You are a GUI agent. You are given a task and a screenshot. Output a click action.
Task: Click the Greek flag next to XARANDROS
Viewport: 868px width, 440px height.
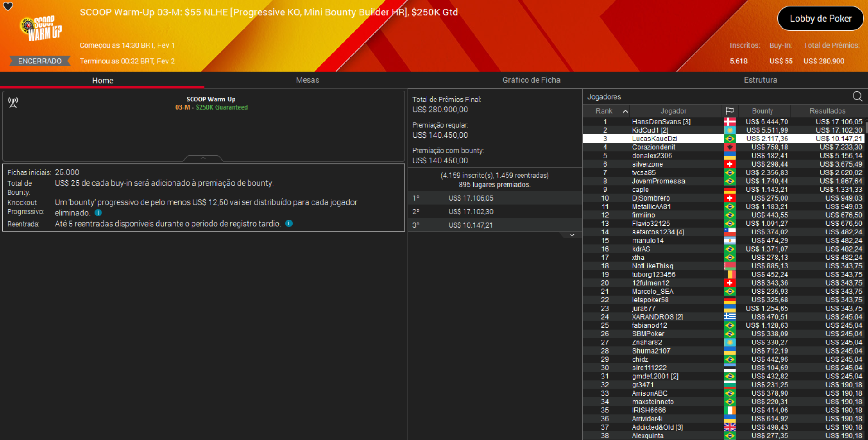tap(730, 316)
